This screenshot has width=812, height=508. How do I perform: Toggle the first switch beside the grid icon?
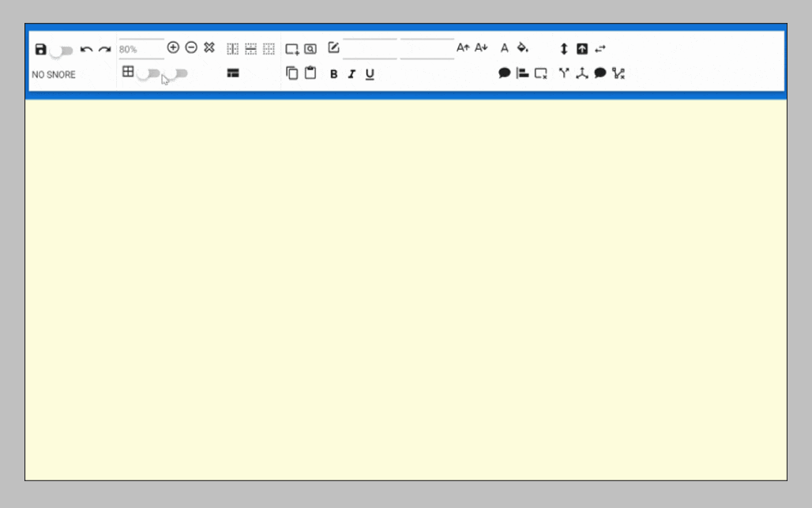pos(148,74)
